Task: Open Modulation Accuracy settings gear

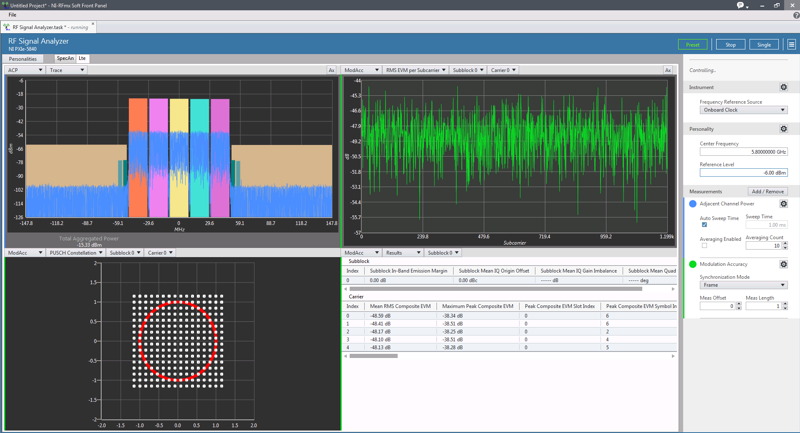Action: 783,265
